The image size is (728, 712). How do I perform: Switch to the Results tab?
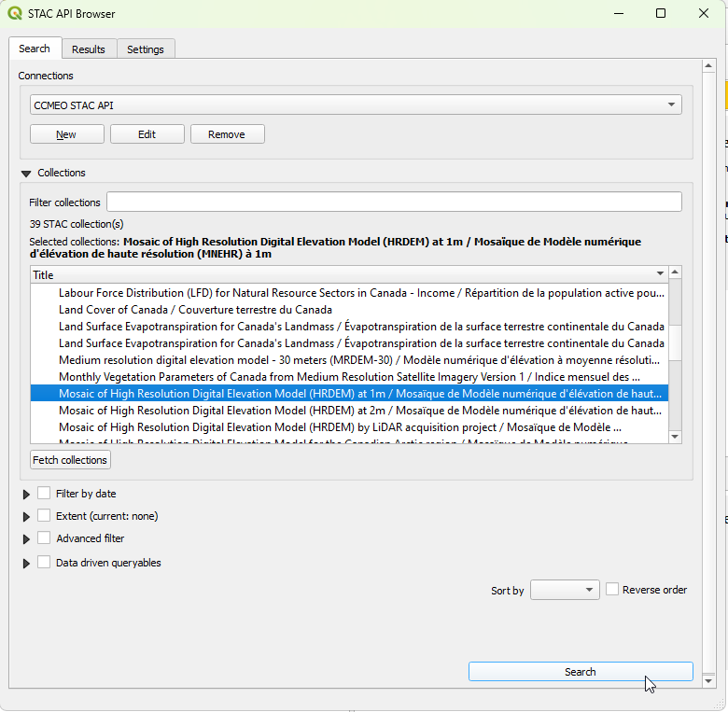tap(89, 49)
